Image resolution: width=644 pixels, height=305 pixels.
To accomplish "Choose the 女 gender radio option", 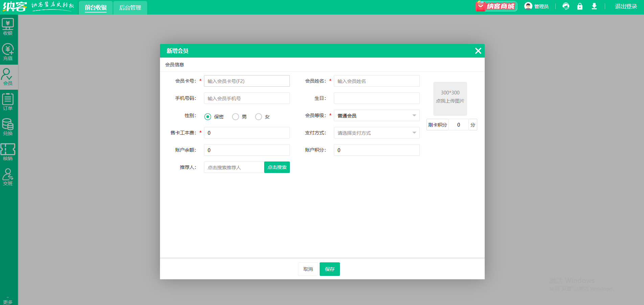I will 258,117.
